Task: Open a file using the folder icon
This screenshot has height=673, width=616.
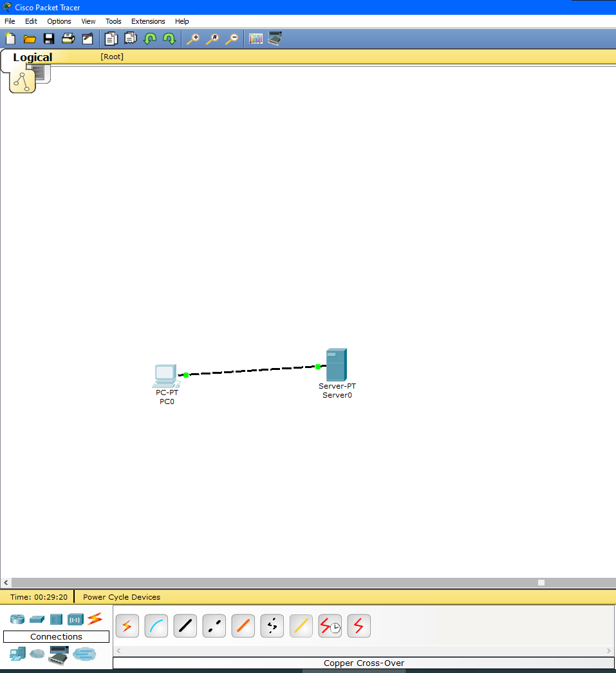Action: pos(30,39)
